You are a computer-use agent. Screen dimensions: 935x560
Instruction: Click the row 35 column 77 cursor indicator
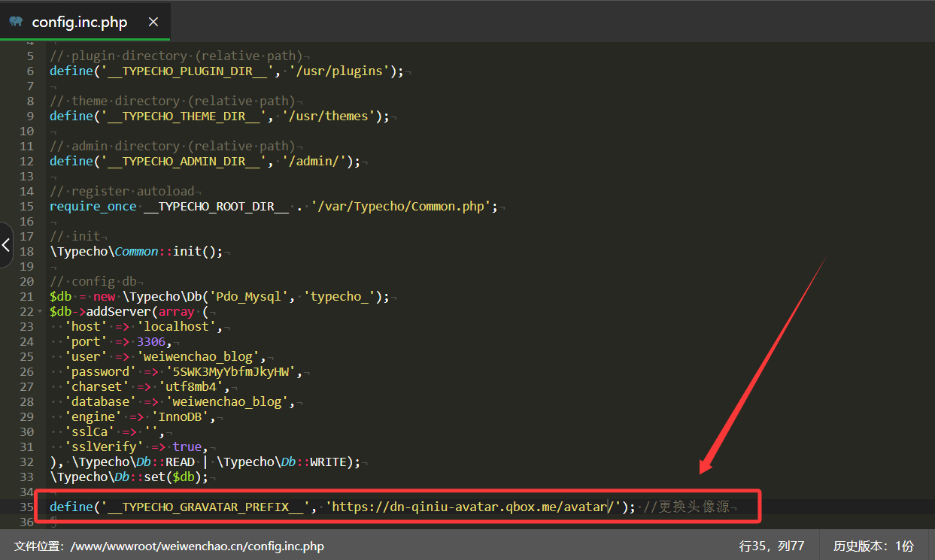coord(772,546)
